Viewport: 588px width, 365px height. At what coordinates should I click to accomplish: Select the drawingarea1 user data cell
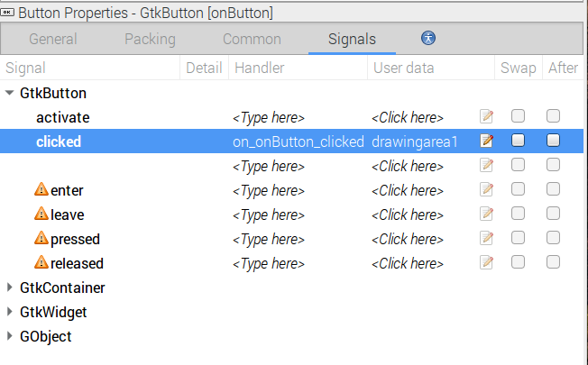pyautogui.click(x=415, y=141)
